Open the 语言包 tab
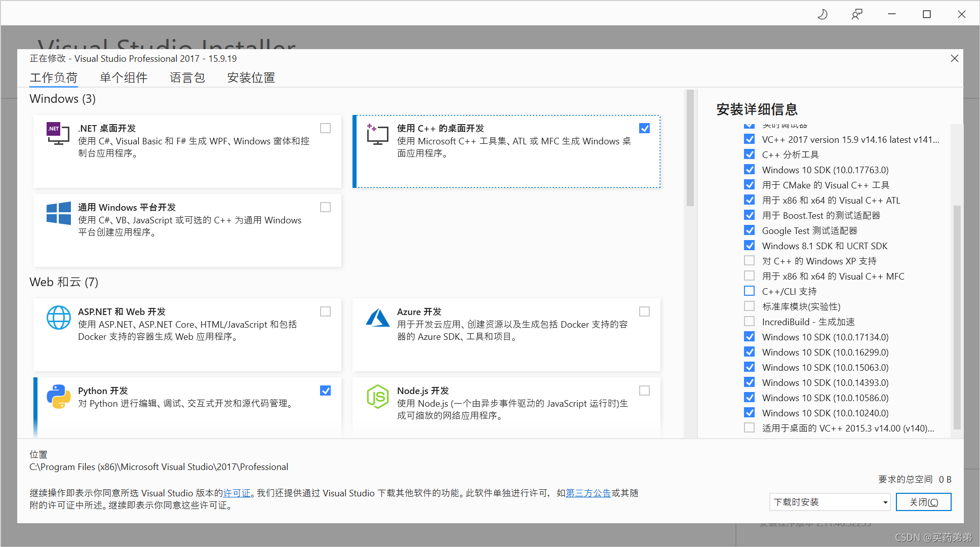980x547 pixels. pyautogui.click(x=187, y=77)
